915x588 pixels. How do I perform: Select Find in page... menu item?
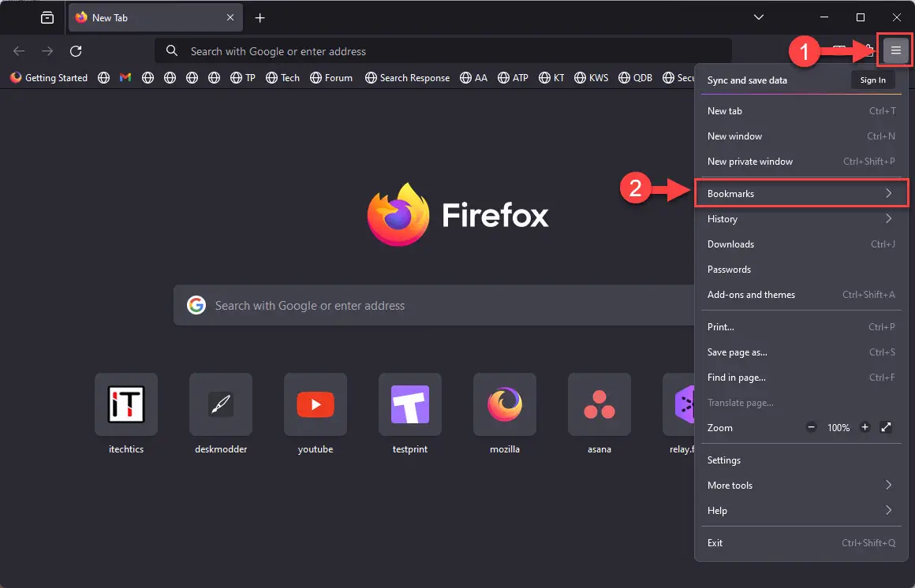(x=801, y=378)
